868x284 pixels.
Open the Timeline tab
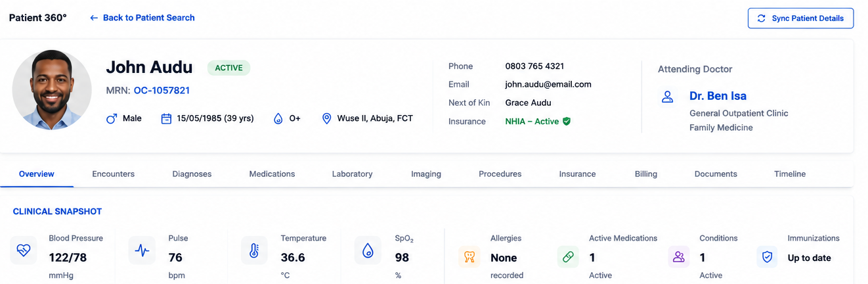click(790, 174)
